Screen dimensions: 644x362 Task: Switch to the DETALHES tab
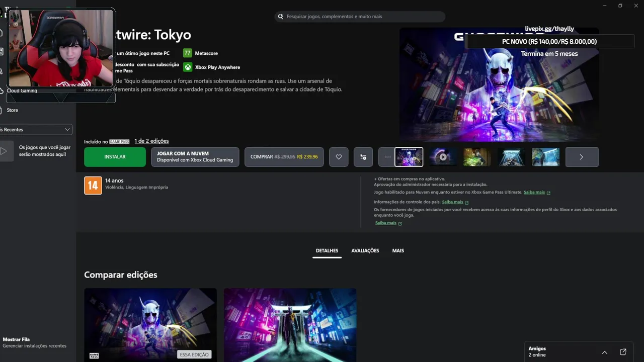[x=327, y=250]
